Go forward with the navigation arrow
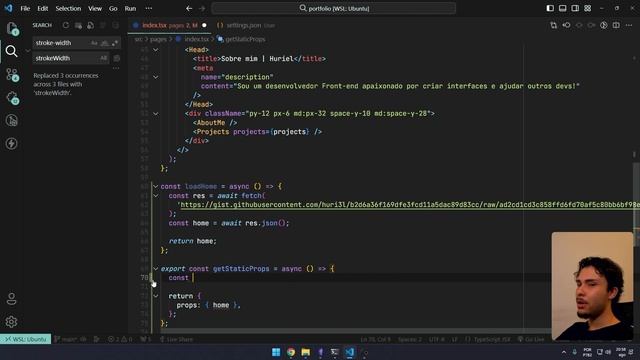Screen dimensions: 640x360 click(x=202, y=8)
